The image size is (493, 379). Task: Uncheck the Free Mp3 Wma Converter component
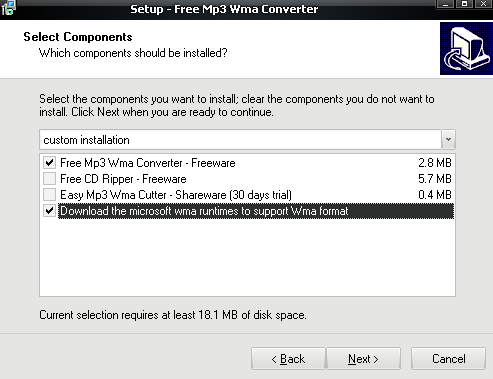[x=49, y=163]
